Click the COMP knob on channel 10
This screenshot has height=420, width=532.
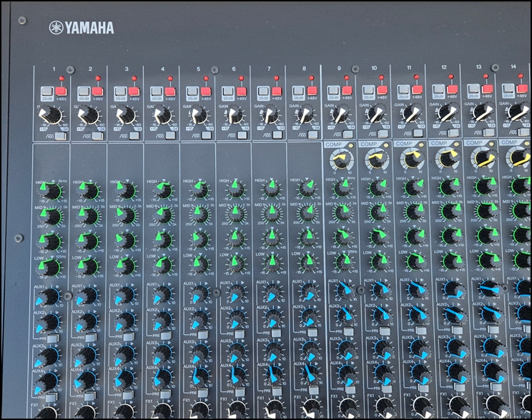coord(377,159)
